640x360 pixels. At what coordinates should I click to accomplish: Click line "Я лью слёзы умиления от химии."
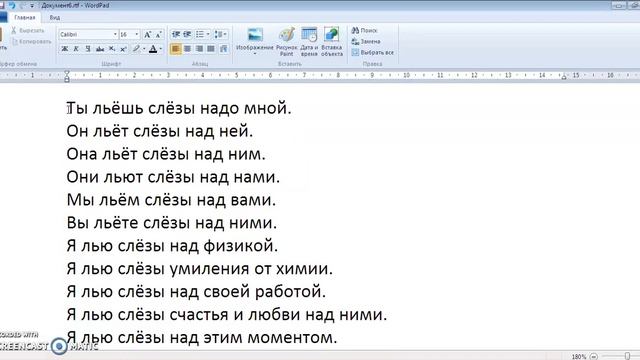click(x=200, y=269)
